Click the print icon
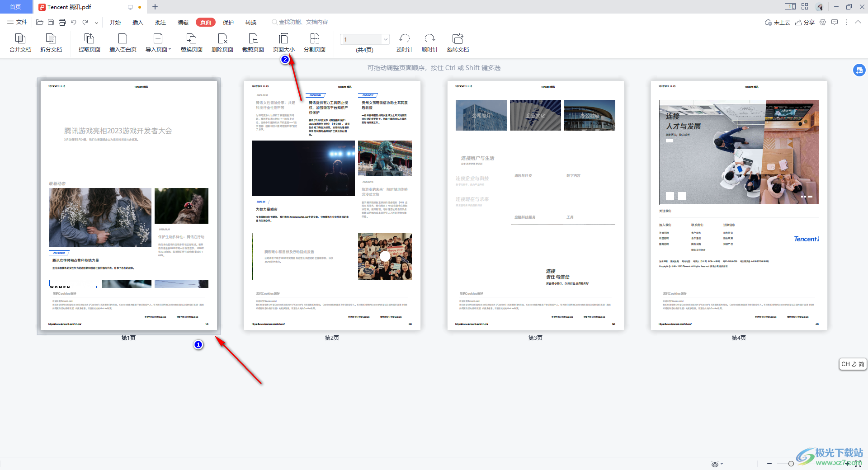This screenshot has height=470, width=868. (62, 22)
